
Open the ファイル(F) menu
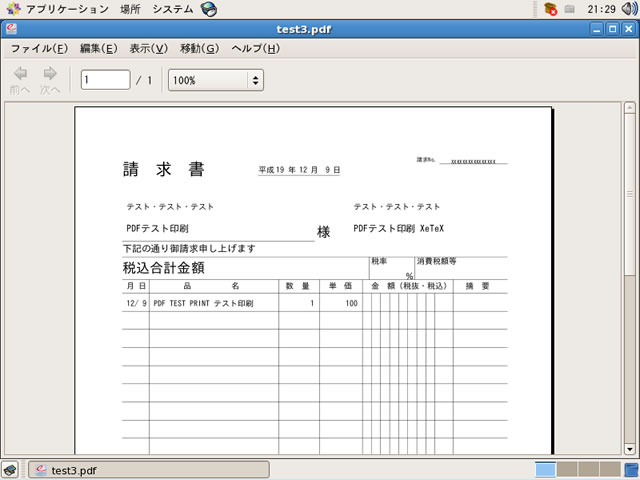pyautogui.click(x=39, y=48)
